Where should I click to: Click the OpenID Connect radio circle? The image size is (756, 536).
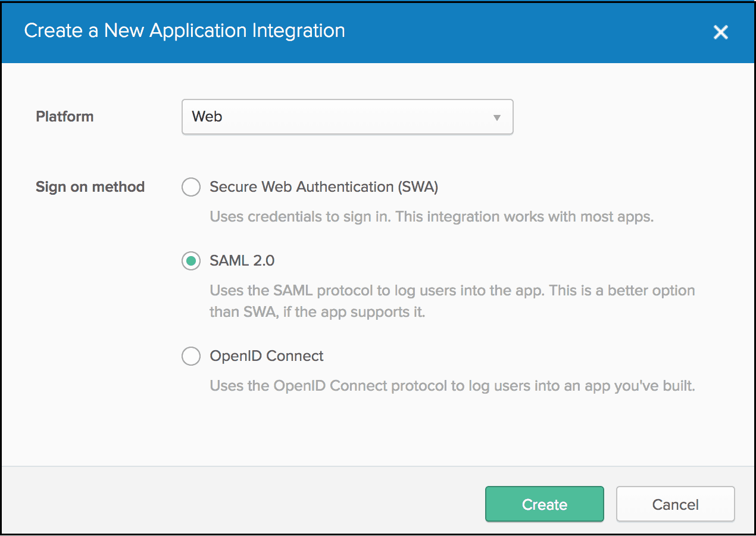click(x=190, y=356)
